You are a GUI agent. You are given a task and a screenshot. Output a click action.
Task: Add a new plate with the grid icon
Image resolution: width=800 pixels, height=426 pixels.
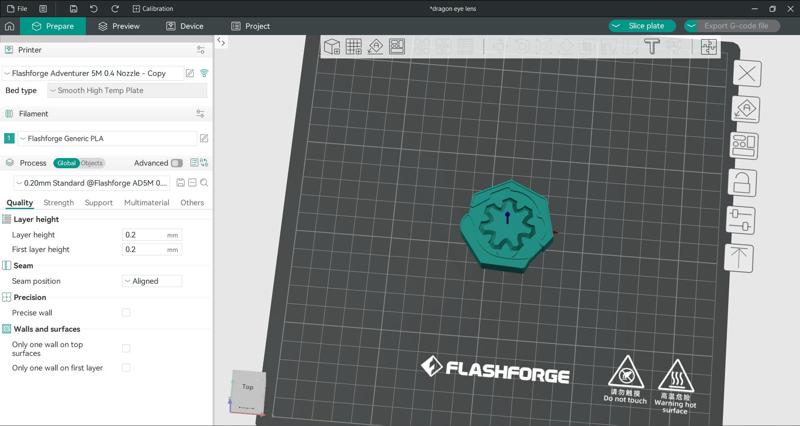coord(354,46)
